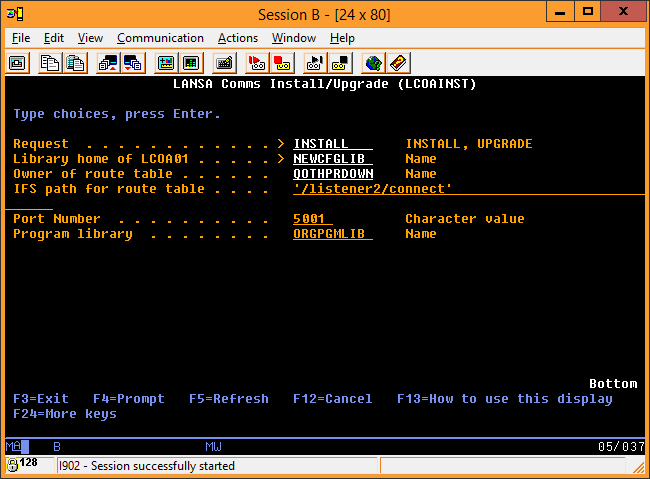Click the 'Library home of LCOA01' label

(x=101, y=159)
